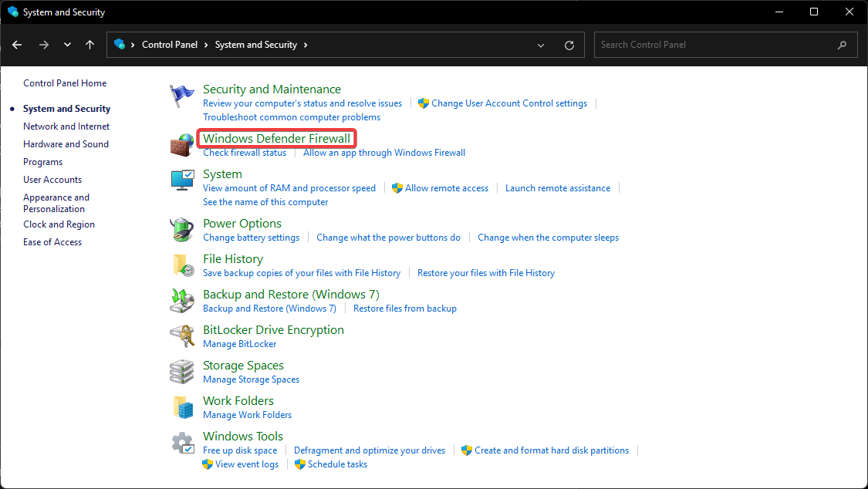Click View amount of RAM link
Viewport: 868px width, 489px height.
[289, 188]
